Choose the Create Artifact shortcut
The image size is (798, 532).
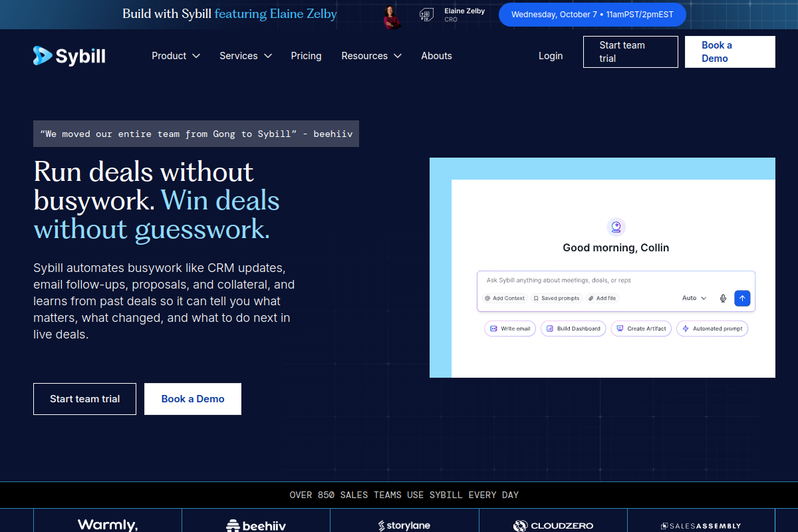point(641,329)
